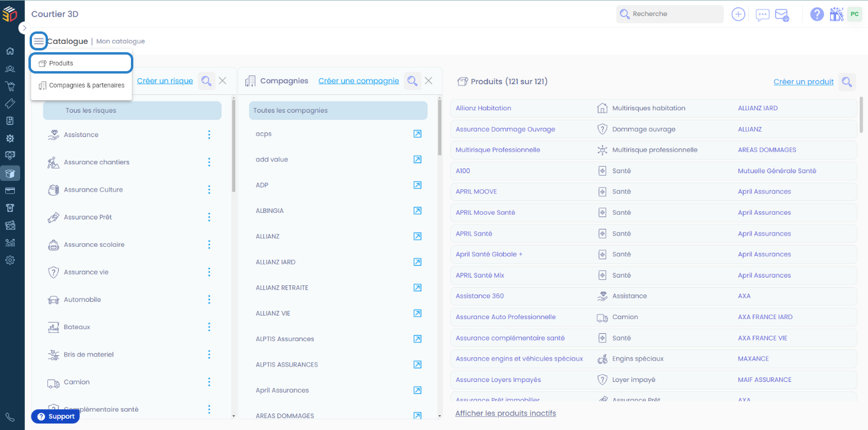This screenshot has width=868, height=430.
Task: Click the Créer une compagnie link
Action: pyautogui.click(x=358, y=81)
